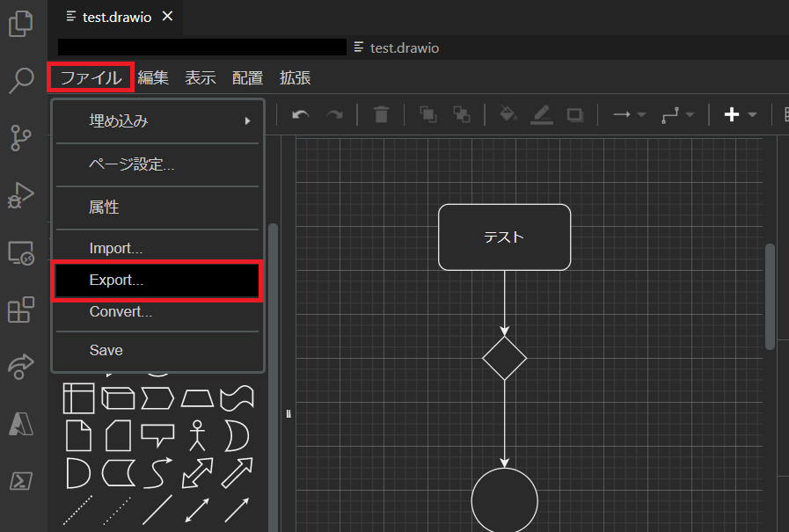Click the canvas vertical scrollbar
The width and height of the screenshot is (789, 532).
pyautogui.click(x=770, y=296)
